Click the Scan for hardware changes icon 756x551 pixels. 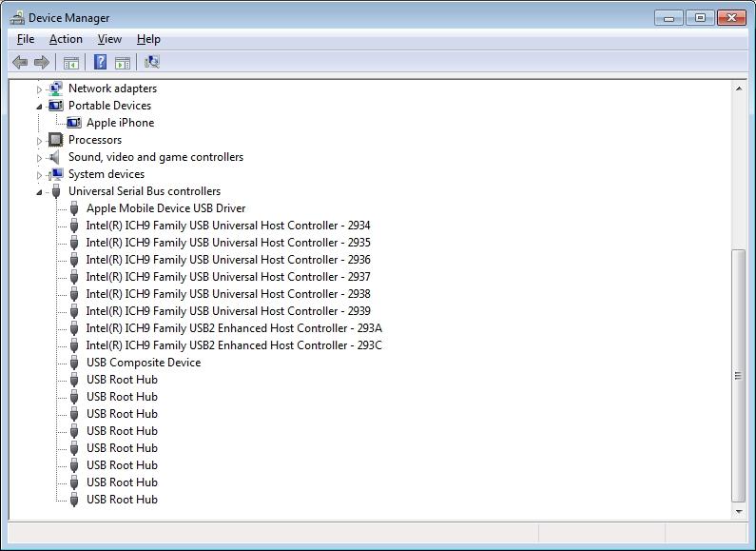click(x=151, y=63)
